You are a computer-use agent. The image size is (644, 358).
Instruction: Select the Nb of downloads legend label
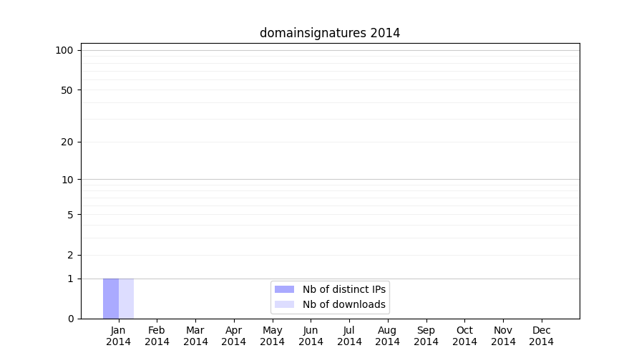344,304
